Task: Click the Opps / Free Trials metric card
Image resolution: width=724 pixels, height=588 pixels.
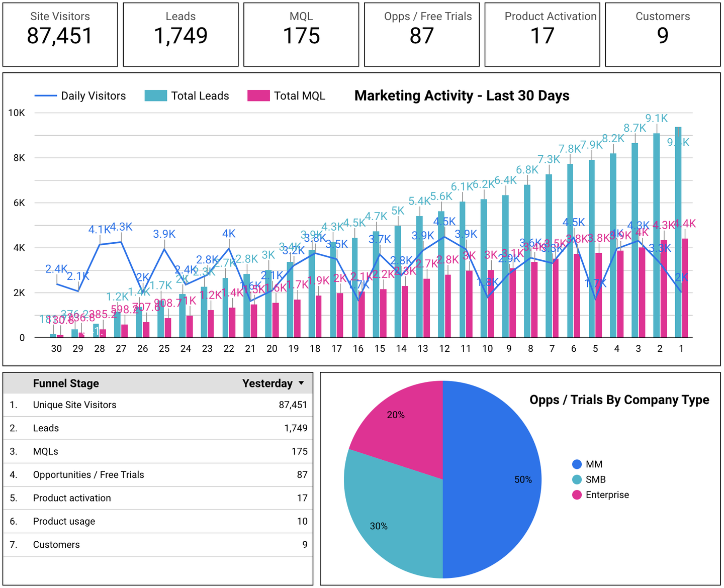Action: pyautogui.click(x=421, y=34)
